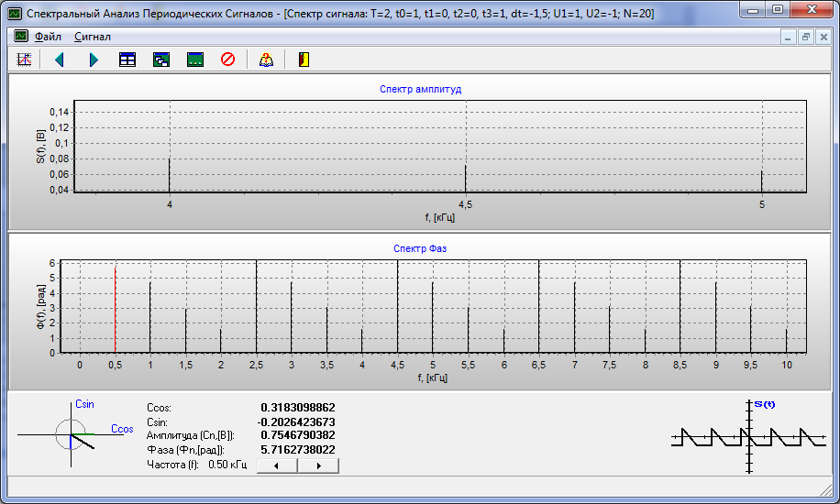The width and height of the screenshot is (840, 504).
Task: Click inside the Спектр Фаз chart
Action: [x=440, y=307]
